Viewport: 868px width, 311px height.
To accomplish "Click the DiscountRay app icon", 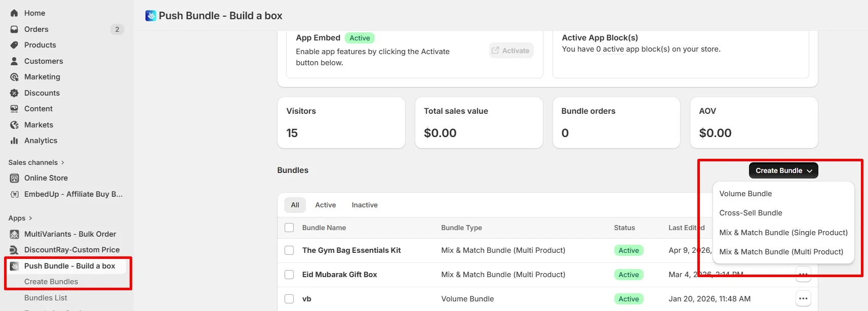I will coord(14,250).
